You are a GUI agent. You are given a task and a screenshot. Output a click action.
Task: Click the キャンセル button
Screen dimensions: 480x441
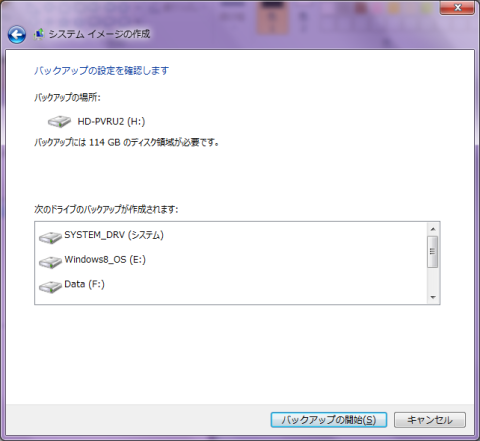[x=430, y=420]
